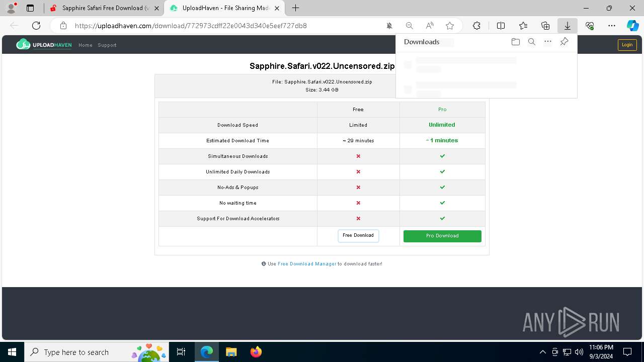Open the notification center icon

coord(627,352)
